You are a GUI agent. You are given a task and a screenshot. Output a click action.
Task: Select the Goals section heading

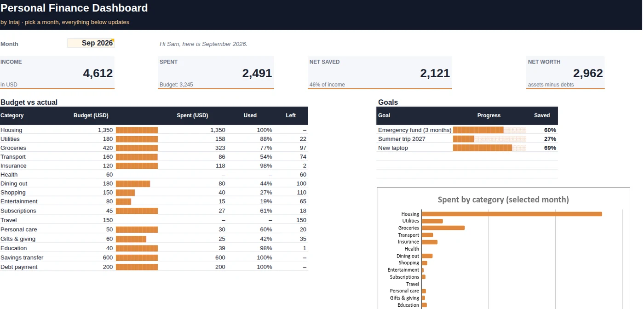(x=388, y=103)
